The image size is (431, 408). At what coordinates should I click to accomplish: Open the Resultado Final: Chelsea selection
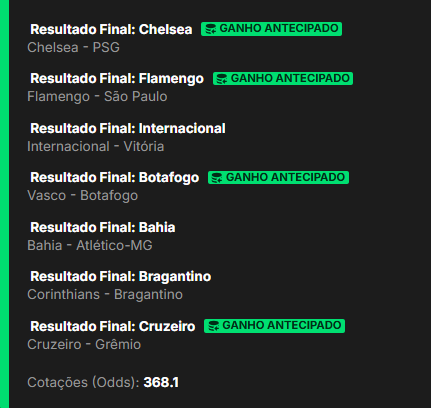coord(111,30)
